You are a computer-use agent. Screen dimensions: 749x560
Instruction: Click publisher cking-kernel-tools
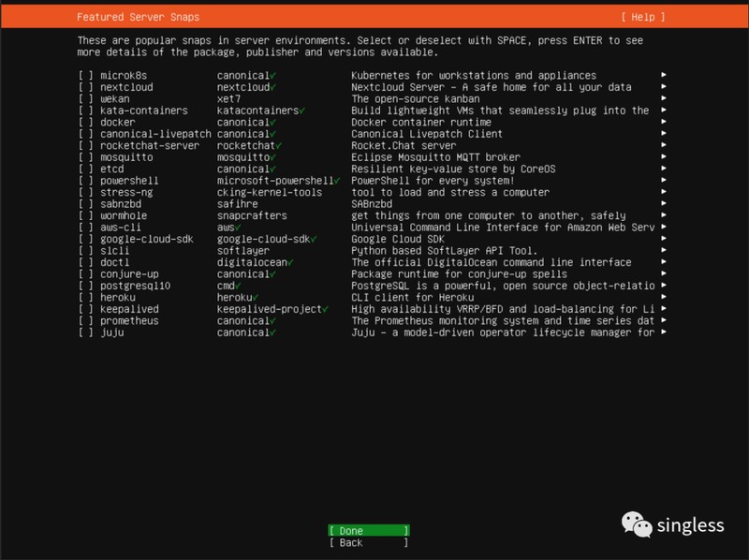click(270, 193)
